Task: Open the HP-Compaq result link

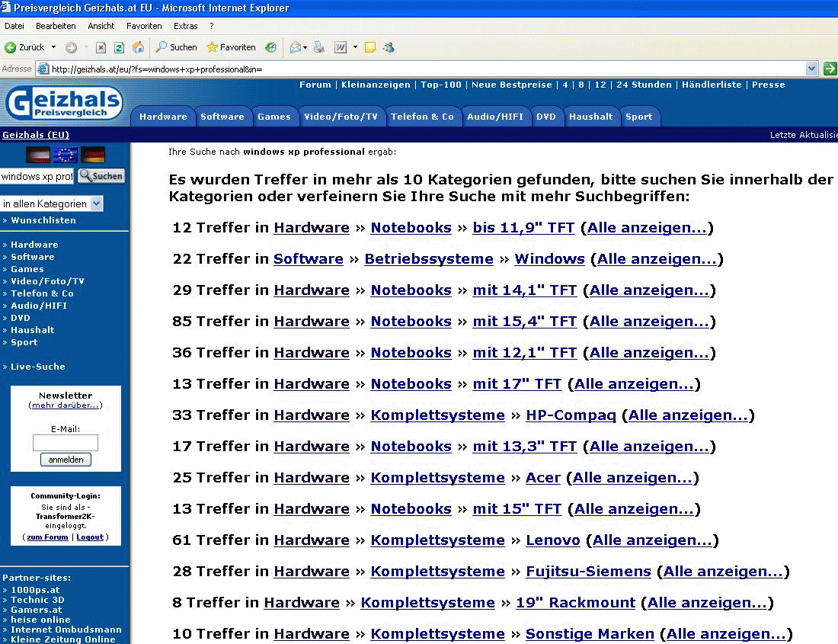Action: click(x=571, y=415)
